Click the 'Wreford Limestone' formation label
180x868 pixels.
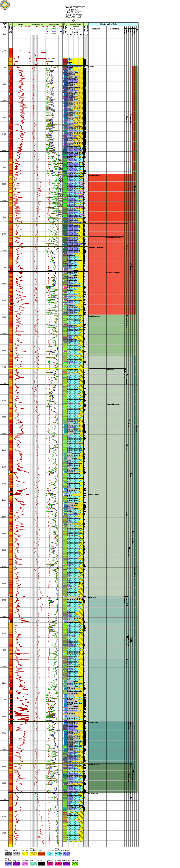click(x=113, y=272)
